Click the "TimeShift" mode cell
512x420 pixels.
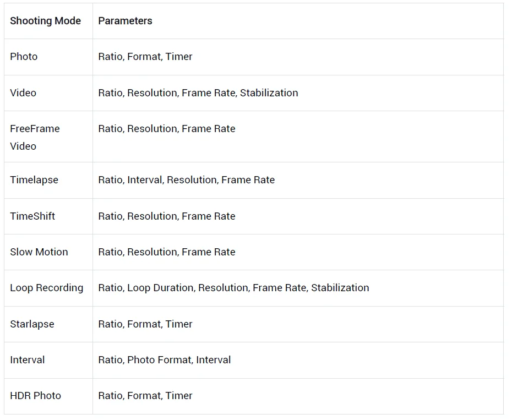32,216
